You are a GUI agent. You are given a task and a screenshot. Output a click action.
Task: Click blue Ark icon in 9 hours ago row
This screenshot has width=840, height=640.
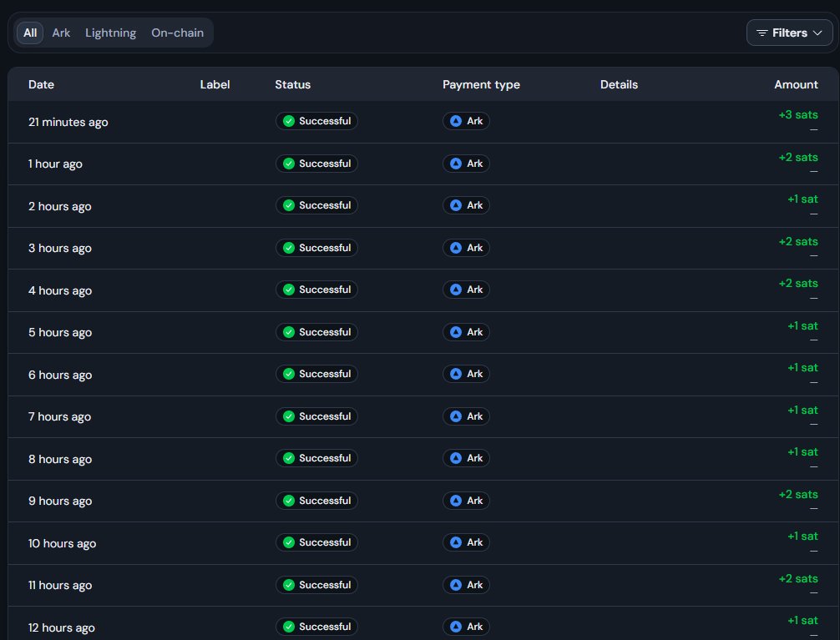pos(456,501)
